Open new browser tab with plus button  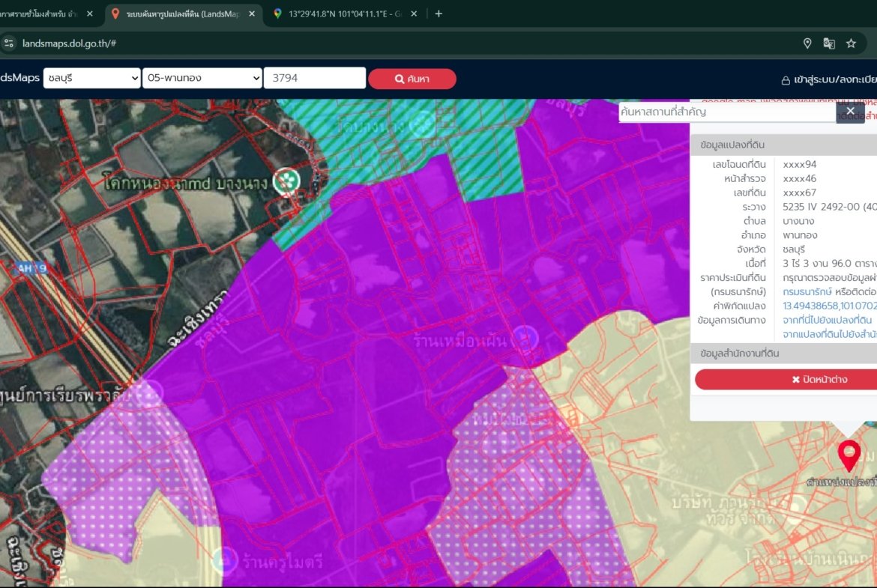pyautogui.click(x=438, y=13)
